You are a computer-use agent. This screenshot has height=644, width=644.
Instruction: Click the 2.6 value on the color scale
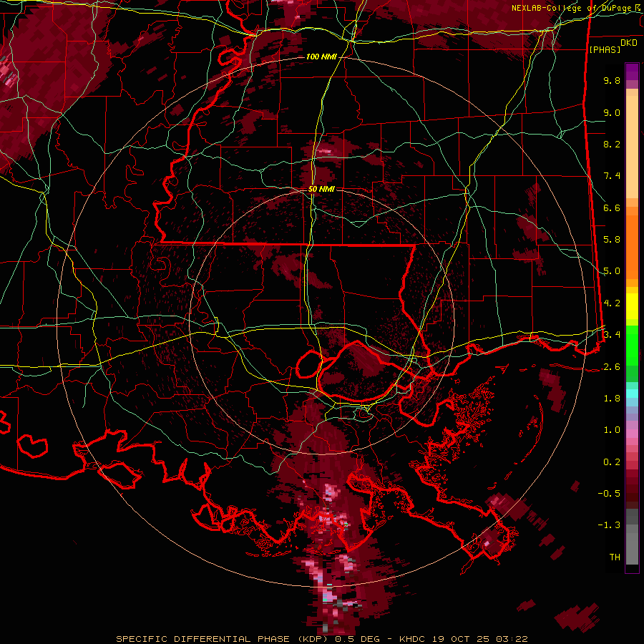[612, 367]
